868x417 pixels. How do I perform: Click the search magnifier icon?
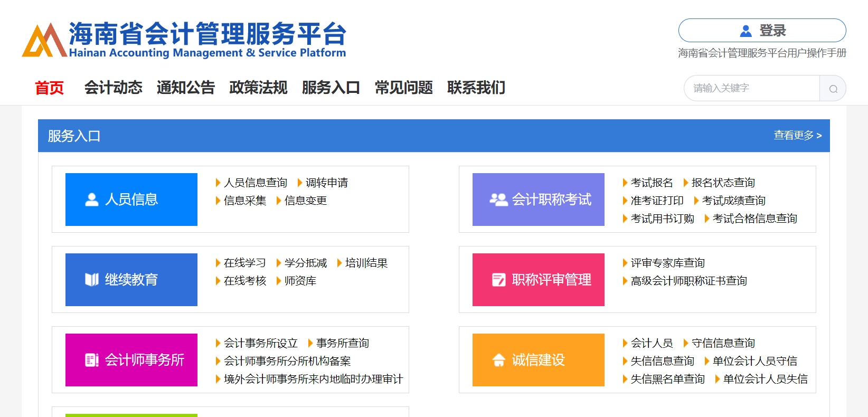[x=833, y=89]
